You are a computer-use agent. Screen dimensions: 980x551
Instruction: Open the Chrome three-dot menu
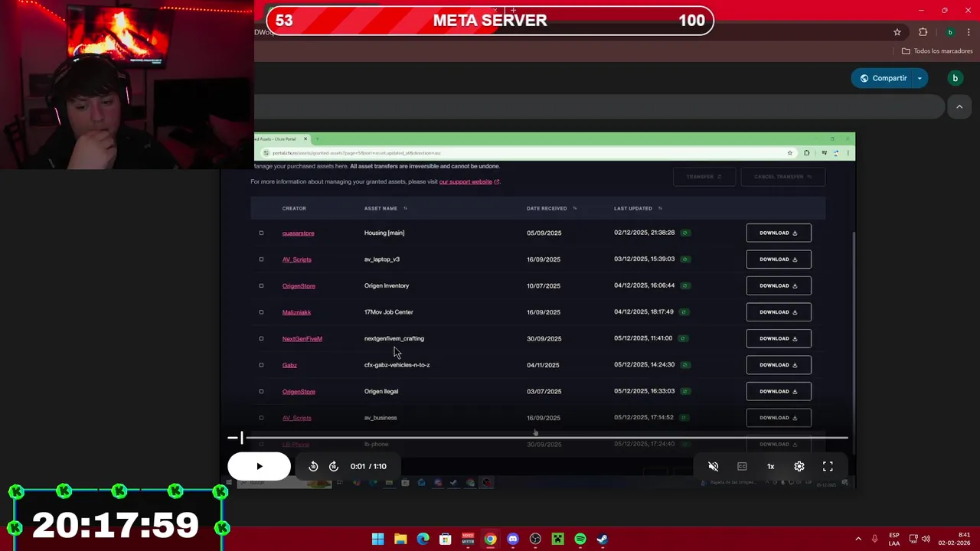click(x=969, y=32)
